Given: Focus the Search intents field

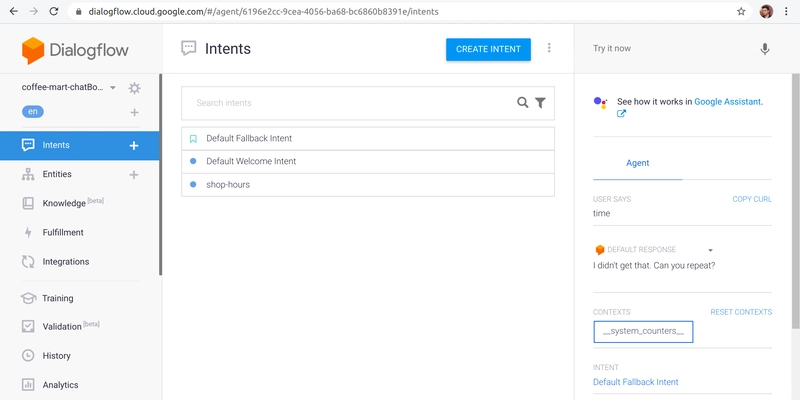Looking at the screenshot, I should 352,103.
